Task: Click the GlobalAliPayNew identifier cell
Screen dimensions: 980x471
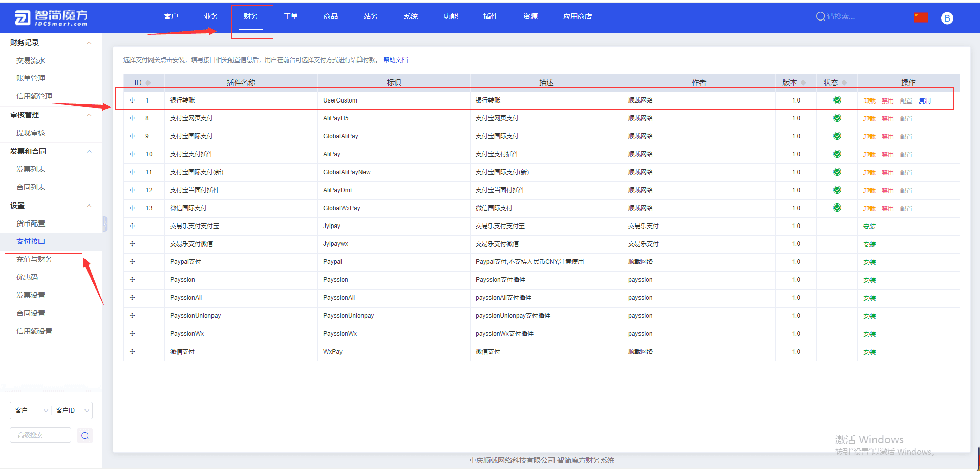Action: (x=394, y=172)
